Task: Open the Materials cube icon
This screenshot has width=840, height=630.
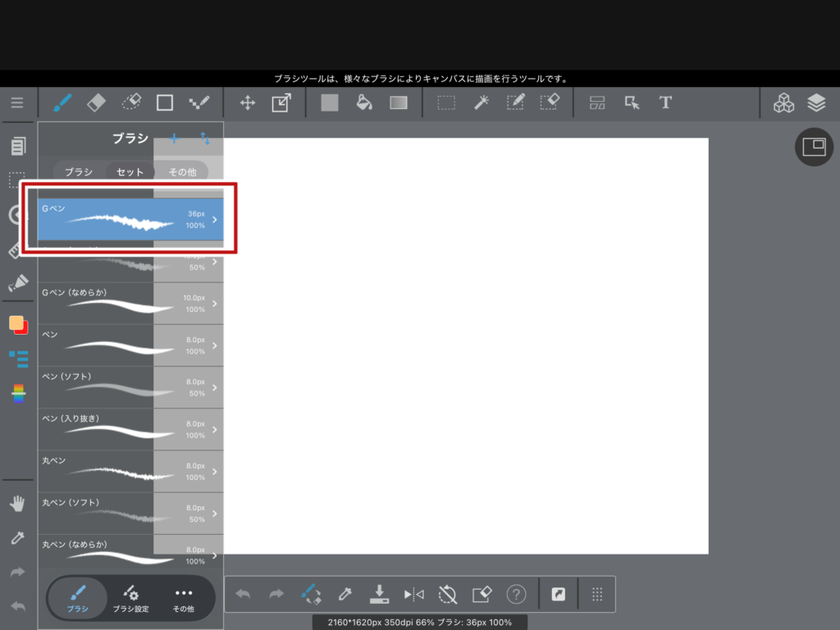Action: (x=784, y=103)
